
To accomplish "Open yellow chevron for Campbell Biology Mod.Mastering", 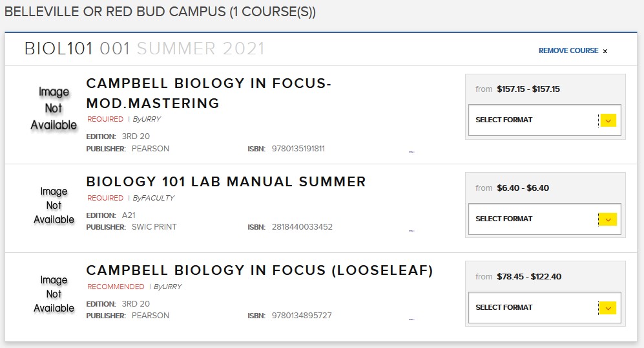I will click(x=608, y=120).
